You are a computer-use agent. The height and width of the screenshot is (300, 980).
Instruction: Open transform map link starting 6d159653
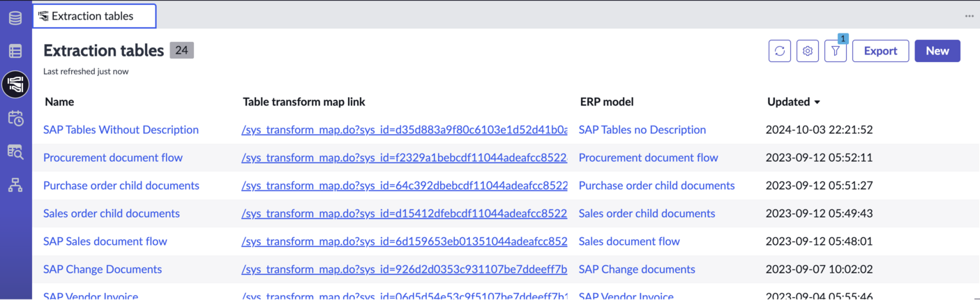pyautogui.click(x=405, y=241)
